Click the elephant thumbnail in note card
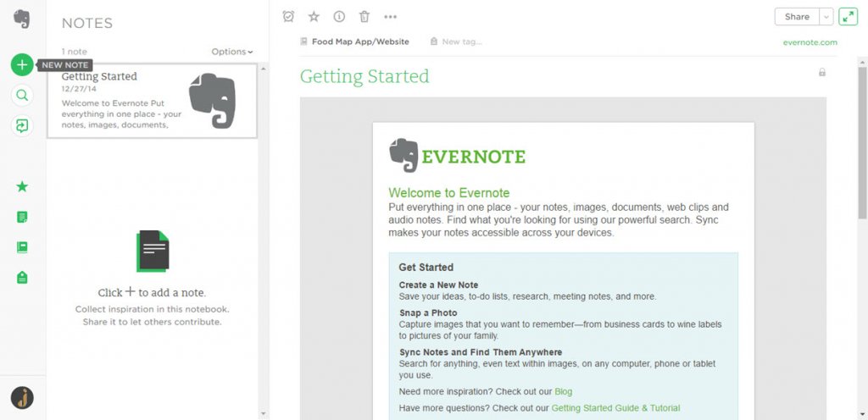 pyautogui.click(x=212, y=101)
